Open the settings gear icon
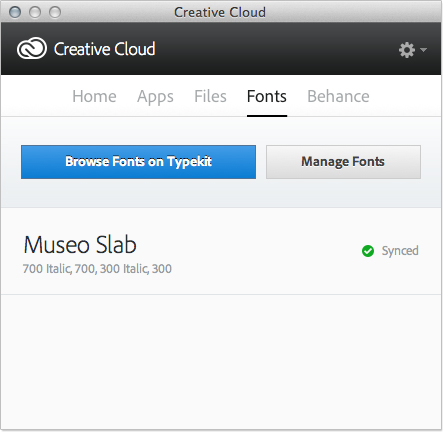 407,50
